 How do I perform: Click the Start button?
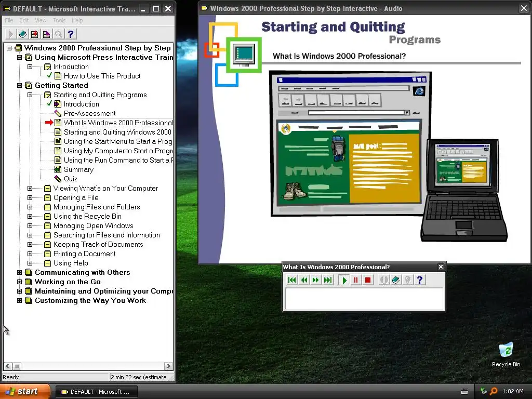25,392
